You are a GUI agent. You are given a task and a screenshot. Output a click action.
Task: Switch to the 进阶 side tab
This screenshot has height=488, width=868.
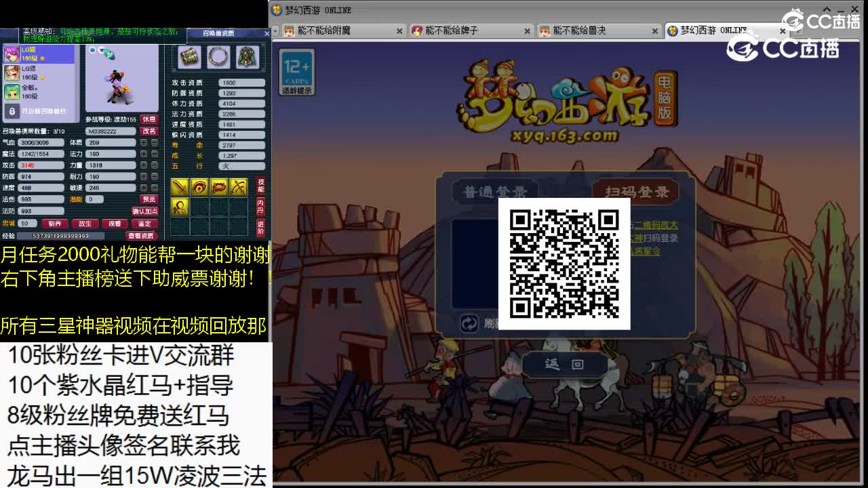(x=260, y=227)
